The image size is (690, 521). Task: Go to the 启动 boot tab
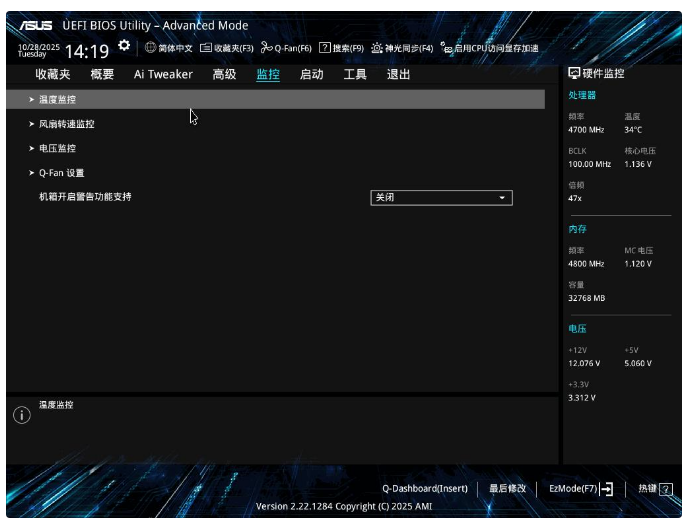click(x=311, y=74)
